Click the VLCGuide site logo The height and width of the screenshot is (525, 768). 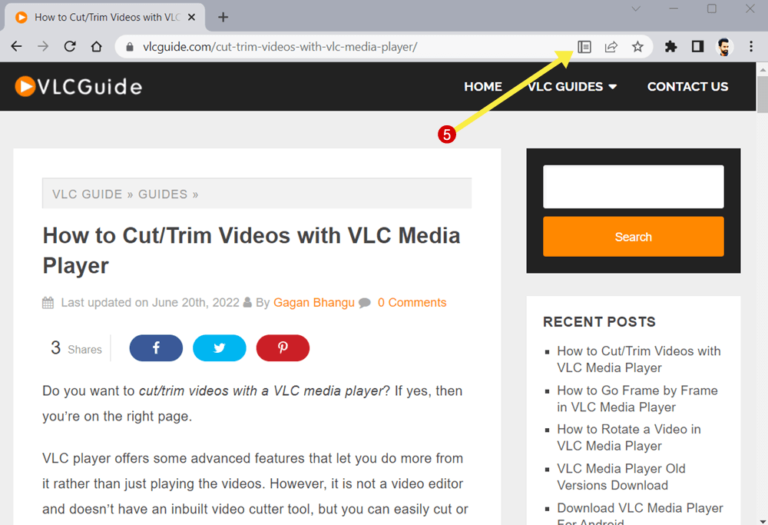[x=78, y=86]
